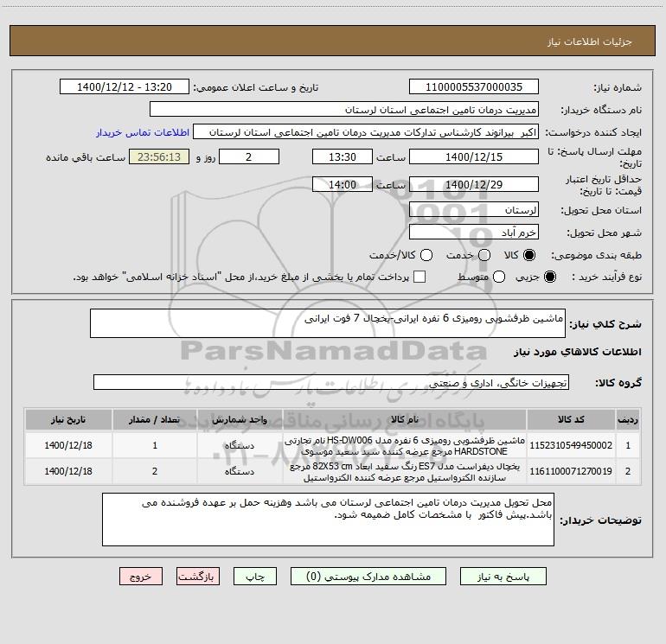This screenshot has width=666, height=644.
Task: Click the پاسخ به نیاز button
Action: click(503, 577)
